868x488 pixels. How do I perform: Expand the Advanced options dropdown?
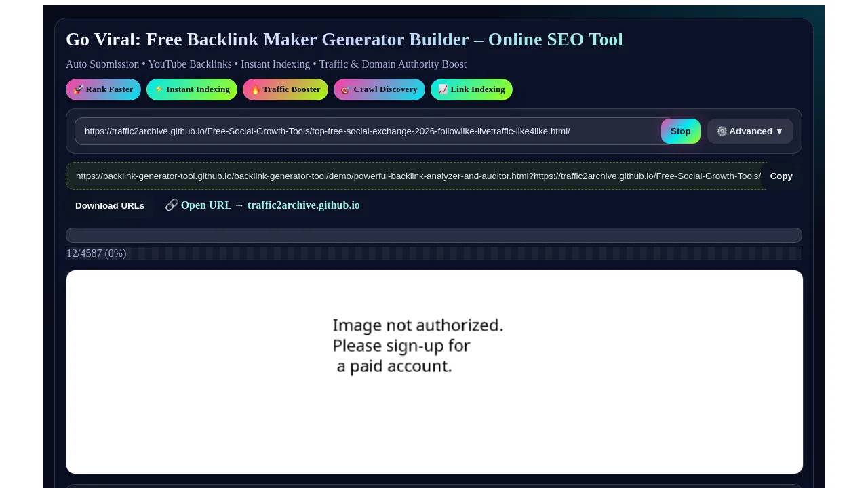(750, 131)
